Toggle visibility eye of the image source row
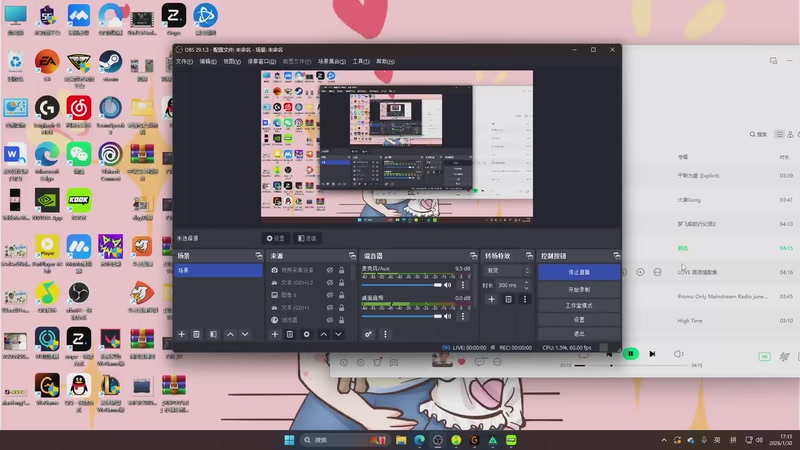 coord(330,295)
